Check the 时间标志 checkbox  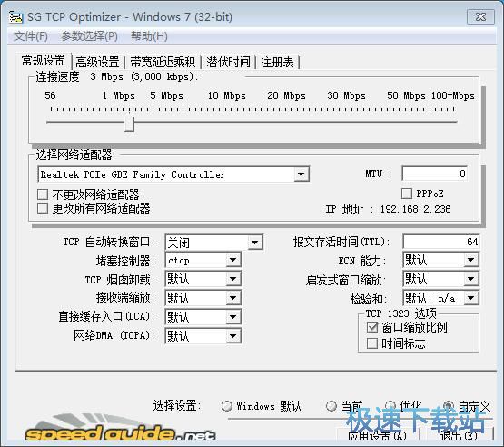click(x=372, y=343)
